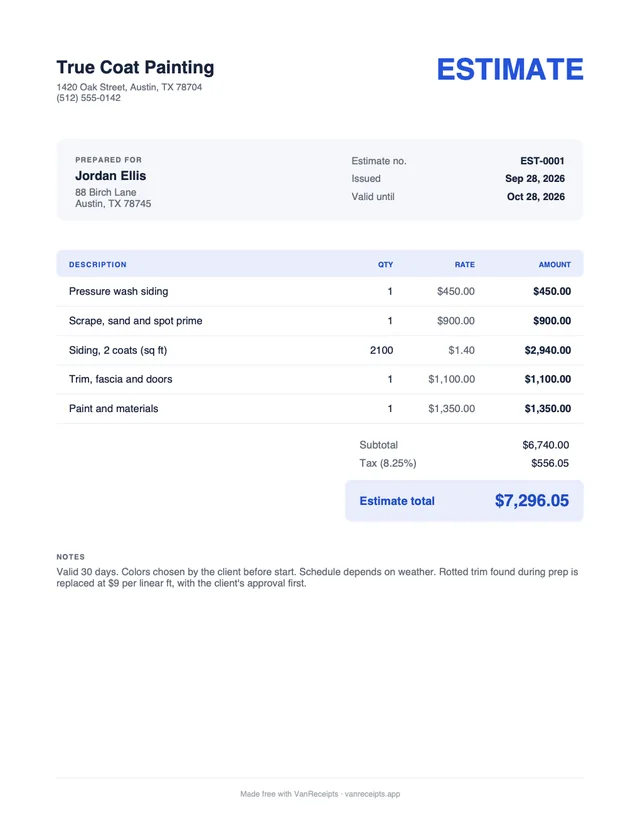Select the valid date Oct 28, 2026
The height and width of the screenshot is (828, 640).
coord(536,196)
